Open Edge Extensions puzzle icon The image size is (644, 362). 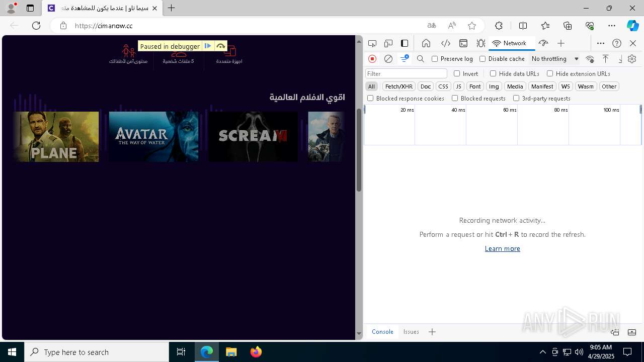[499, 26]
